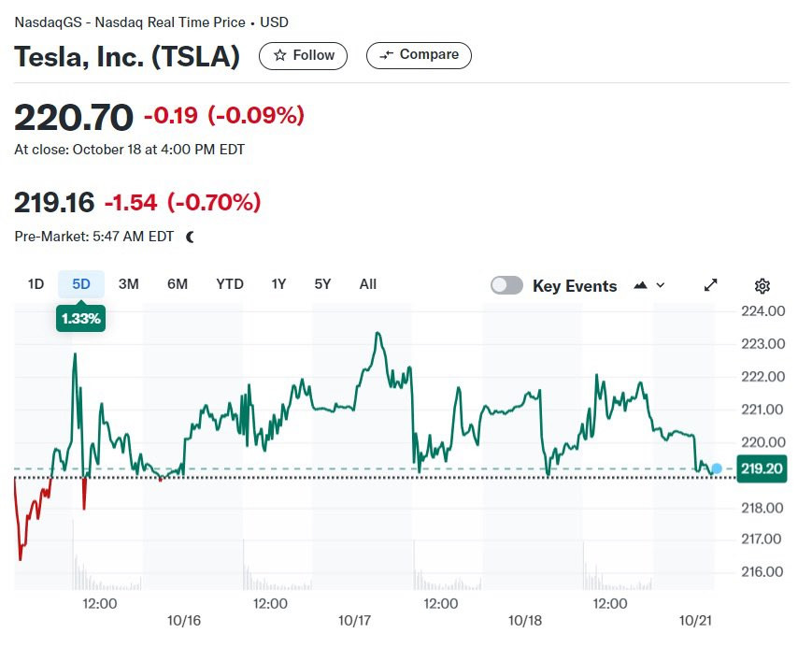The width and height of the screenshot is (812, 648).
Task: Click the mountain chart type icon
Action: pos(641,285)
